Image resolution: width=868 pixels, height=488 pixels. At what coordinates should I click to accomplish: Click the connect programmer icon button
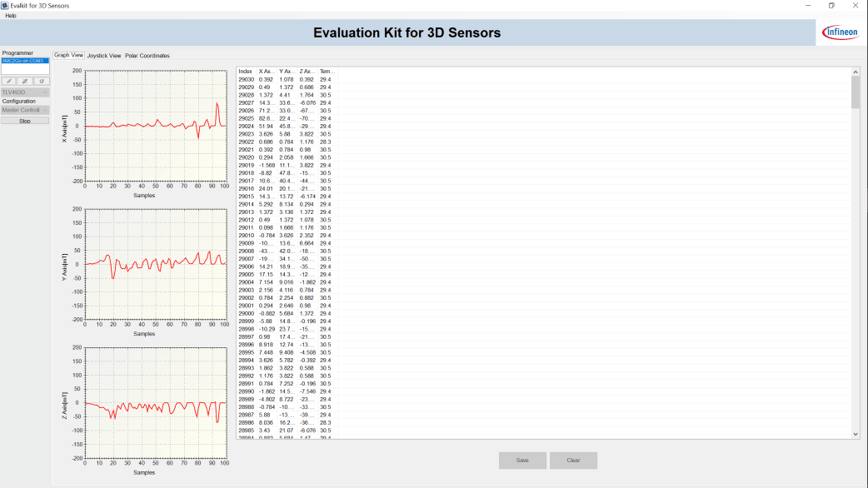(9, 81)
